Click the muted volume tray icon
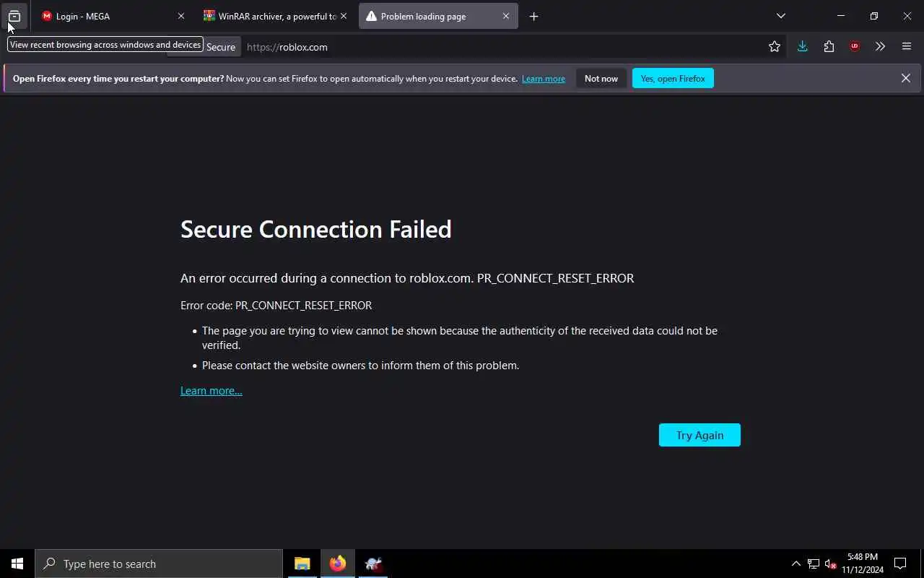The width and height of the screenshot is (924, 578). click(830, 564)
